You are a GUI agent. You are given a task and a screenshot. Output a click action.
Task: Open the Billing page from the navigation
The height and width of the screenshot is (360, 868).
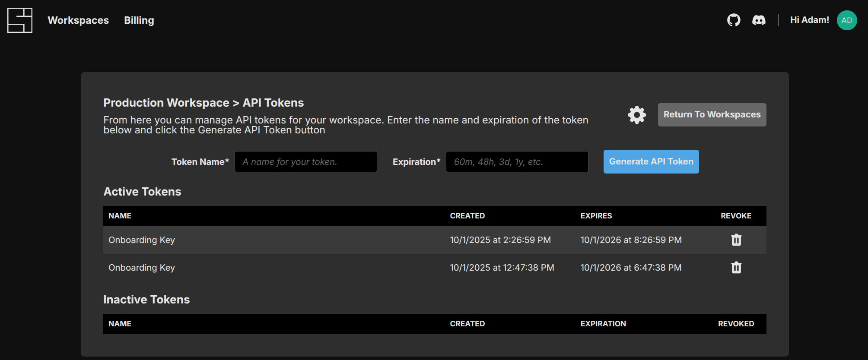(139, 20)
